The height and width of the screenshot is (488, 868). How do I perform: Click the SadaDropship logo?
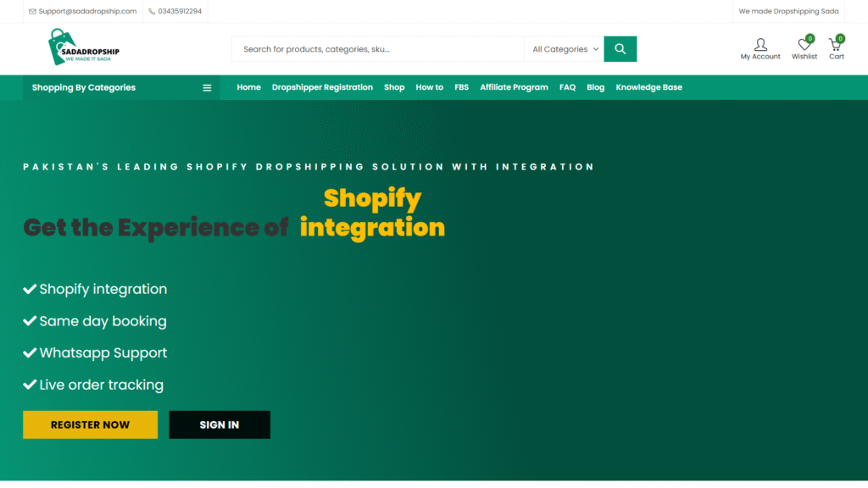tap(84, 48)
